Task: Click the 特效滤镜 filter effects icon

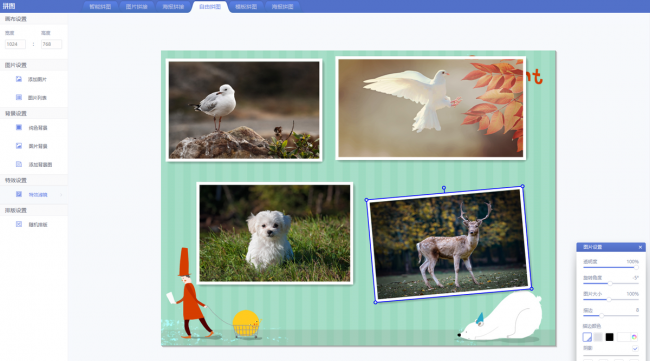Action: point(19,194)
